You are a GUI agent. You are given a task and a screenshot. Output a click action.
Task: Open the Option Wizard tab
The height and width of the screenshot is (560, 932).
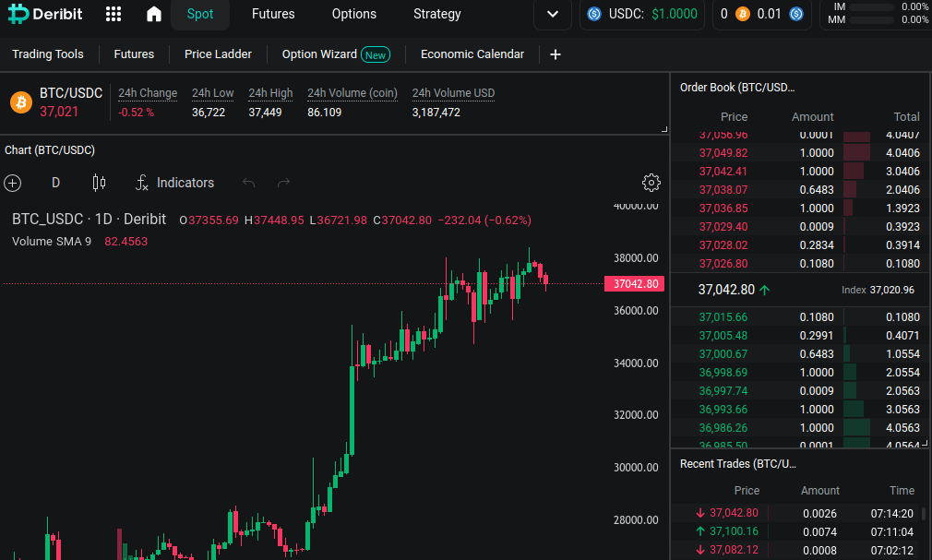[336, 54]
